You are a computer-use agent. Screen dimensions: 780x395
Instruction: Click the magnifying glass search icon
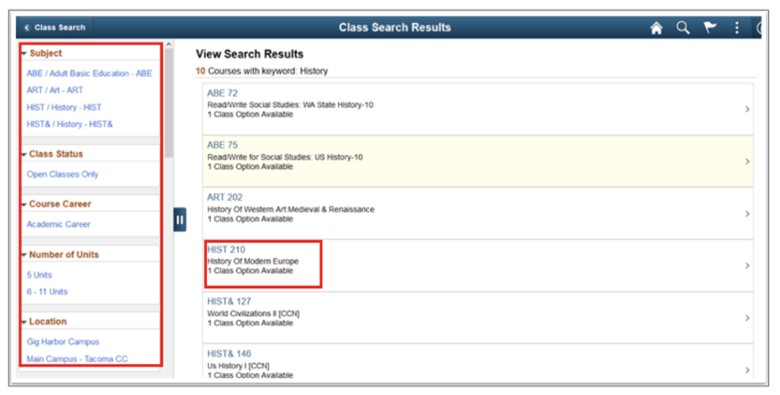pyautogui.click(x=683, y=27)
